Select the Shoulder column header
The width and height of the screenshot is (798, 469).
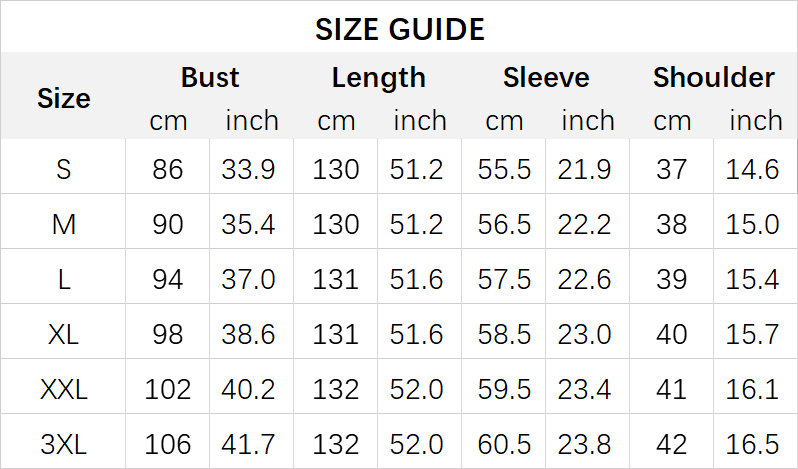714,78
